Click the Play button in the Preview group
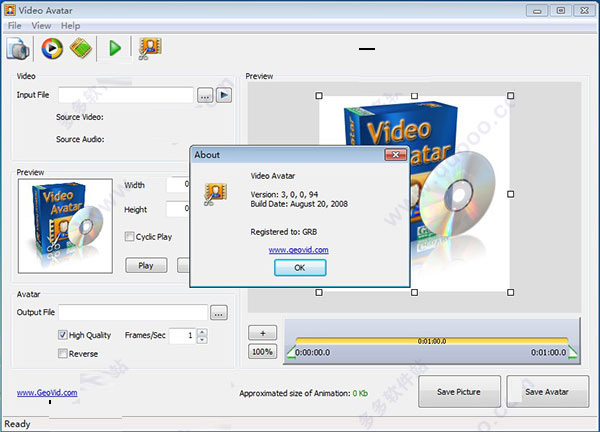 146,265
